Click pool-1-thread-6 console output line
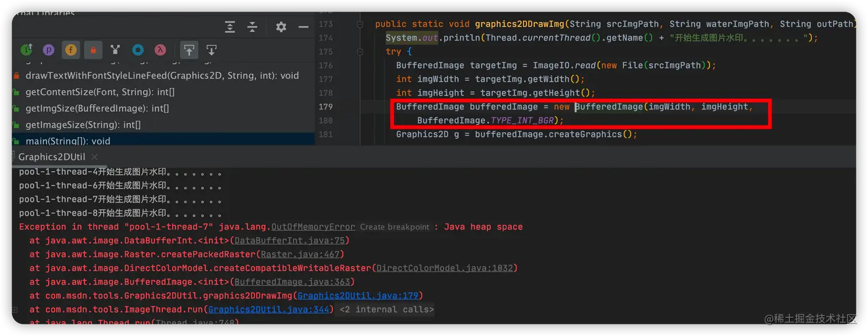 (121, 186)
